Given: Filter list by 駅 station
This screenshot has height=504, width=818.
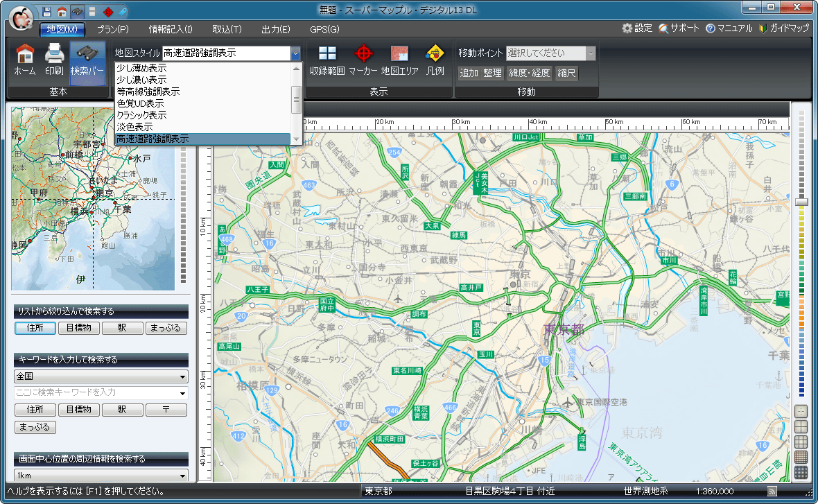Looking at the screenshot, I should click(x=122, y=328).
